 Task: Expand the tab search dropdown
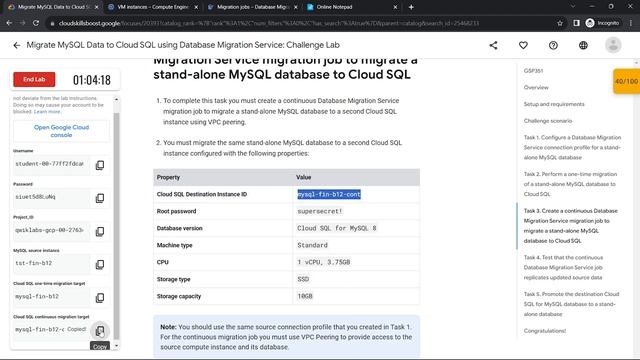573,7
